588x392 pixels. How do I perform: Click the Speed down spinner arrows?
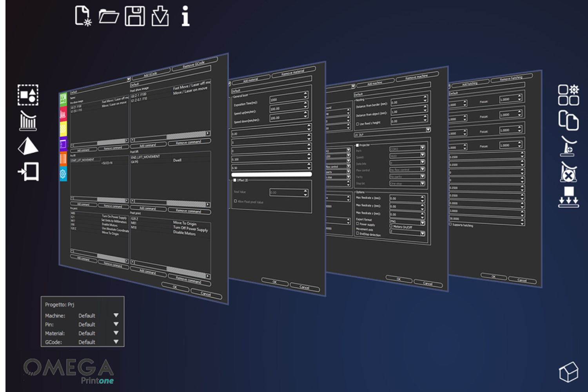306,114
